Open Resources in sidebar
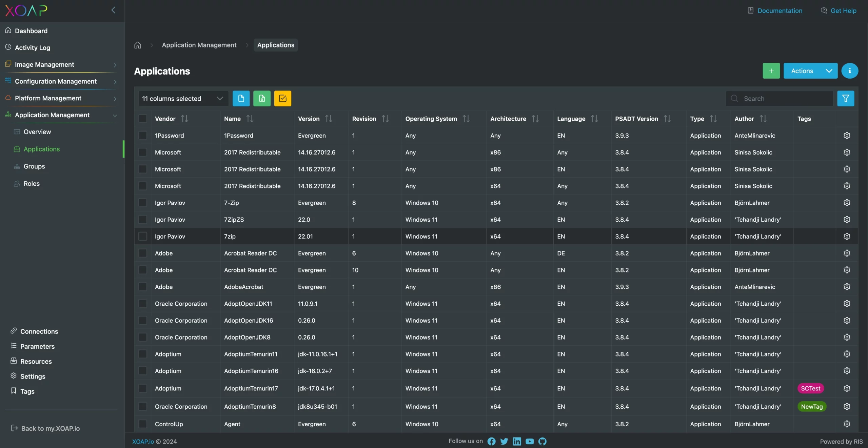This screenshot has width=868, height=448. (36, 361)
